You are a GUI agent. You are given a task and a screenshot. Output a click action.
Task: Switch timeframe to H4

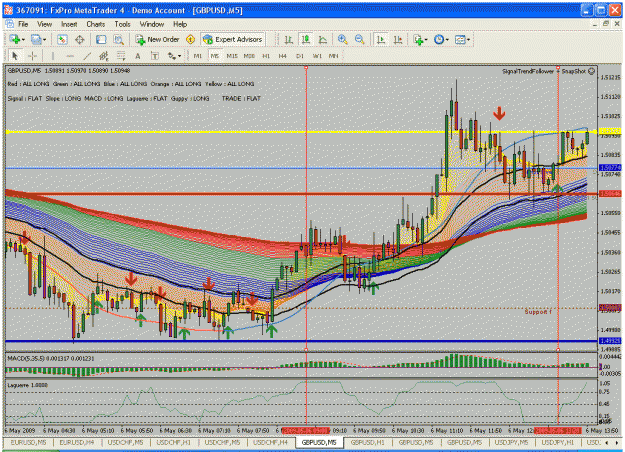click(283, 56)
